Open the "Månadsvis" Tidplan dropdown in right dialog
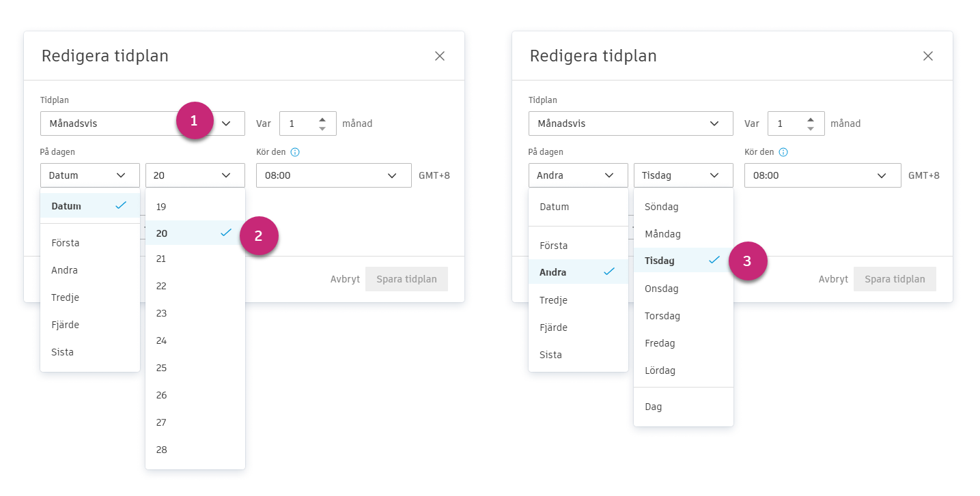 tap(630, 123)
